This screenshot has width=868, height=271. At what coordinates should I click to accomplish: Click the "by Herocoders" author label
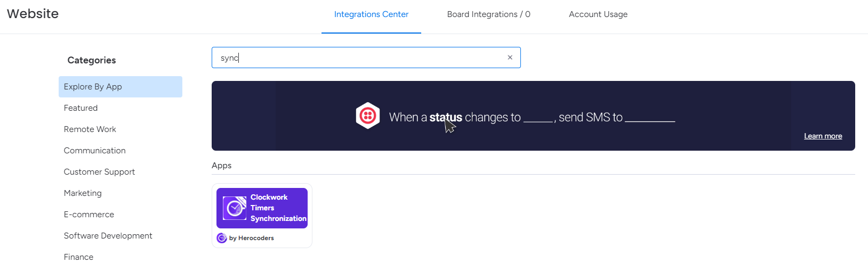(x=251, y=238)
